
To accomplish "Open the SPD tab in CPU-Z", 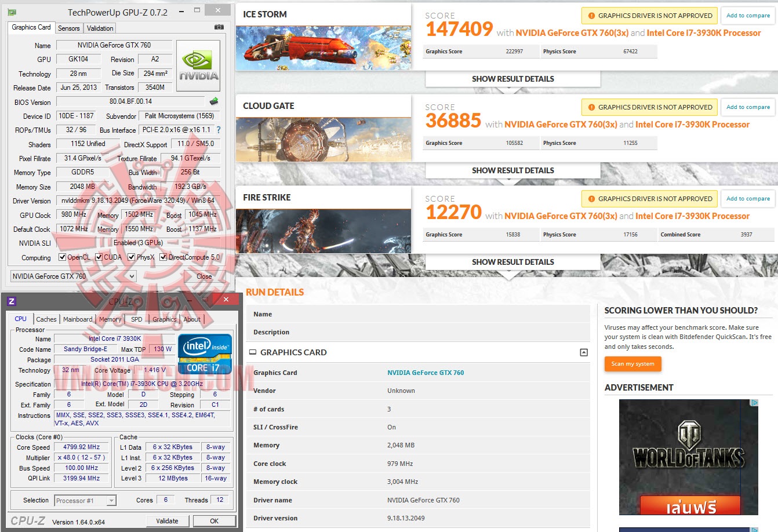I will (136, 319).
